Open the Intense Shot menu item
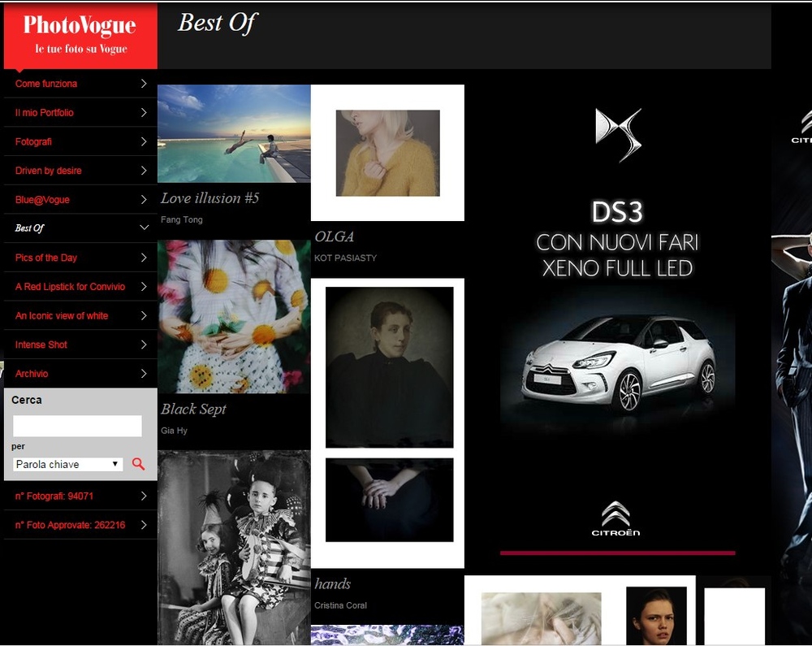 [x=41, y=345]
